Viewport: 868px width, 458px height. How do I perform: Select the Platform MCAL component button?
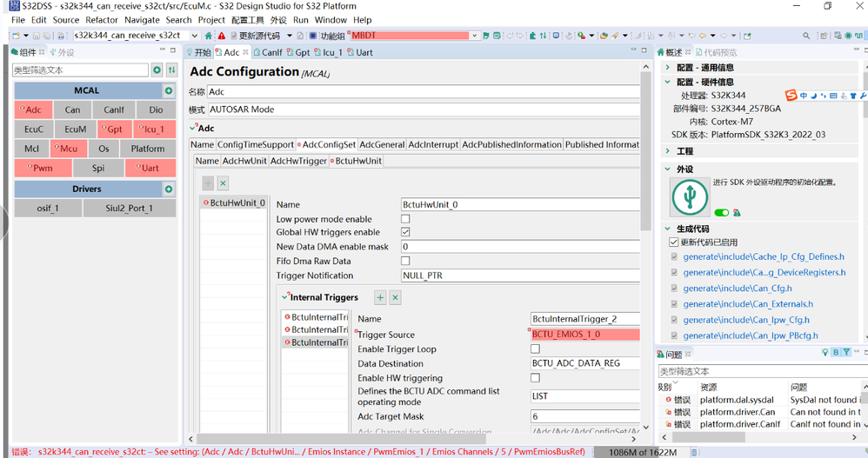click(148, 149)
